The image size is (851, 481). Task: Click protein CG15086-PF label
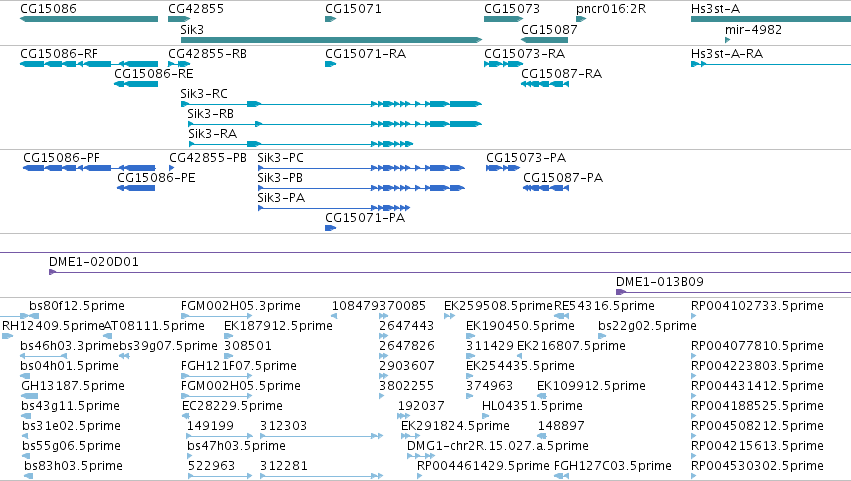point(61,158)
